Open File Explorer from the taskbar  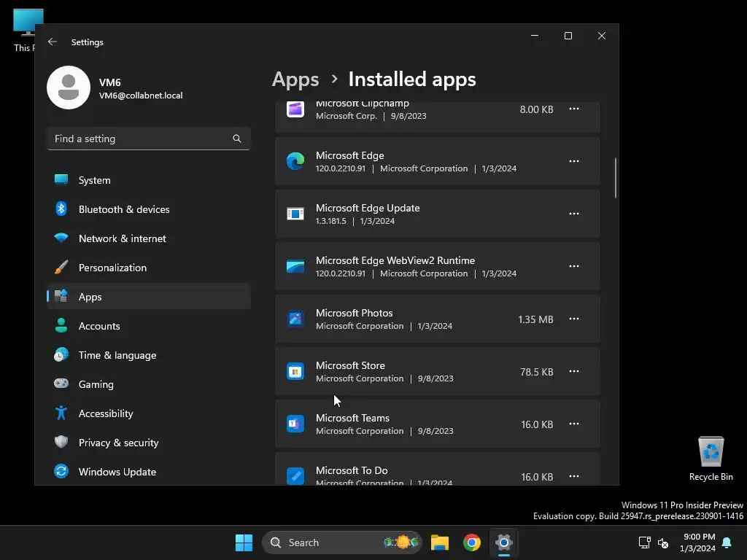440,542
